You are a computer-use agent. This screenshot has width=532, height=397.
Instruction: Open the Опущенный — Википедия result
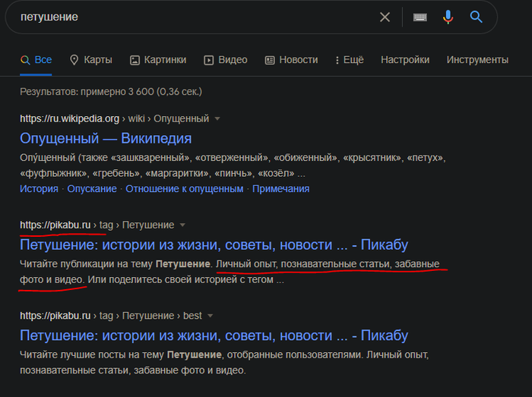(106, 138)
